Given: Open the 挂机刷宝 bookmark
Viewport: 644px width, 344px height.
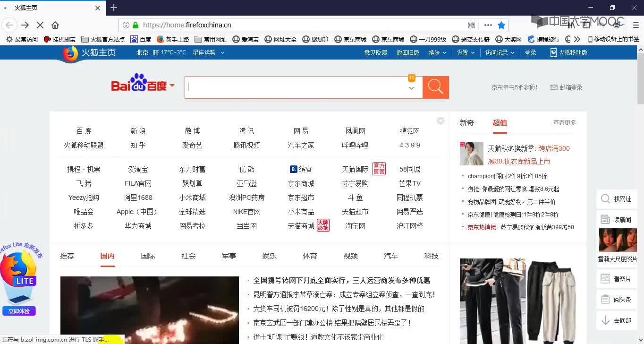Looking at the screenshot, I should pos(59,40).
